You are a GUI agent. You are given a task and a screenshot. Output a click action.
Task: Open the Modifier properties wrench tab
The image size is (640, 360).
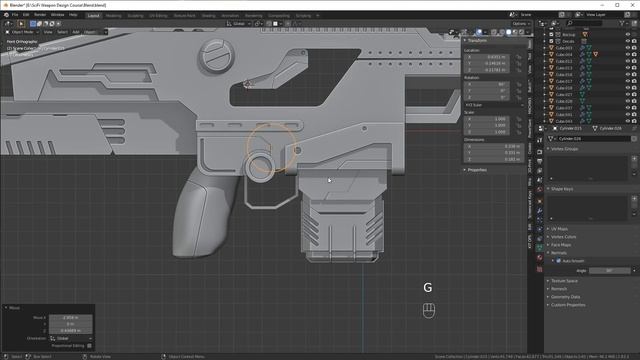[x=540, y=211]
